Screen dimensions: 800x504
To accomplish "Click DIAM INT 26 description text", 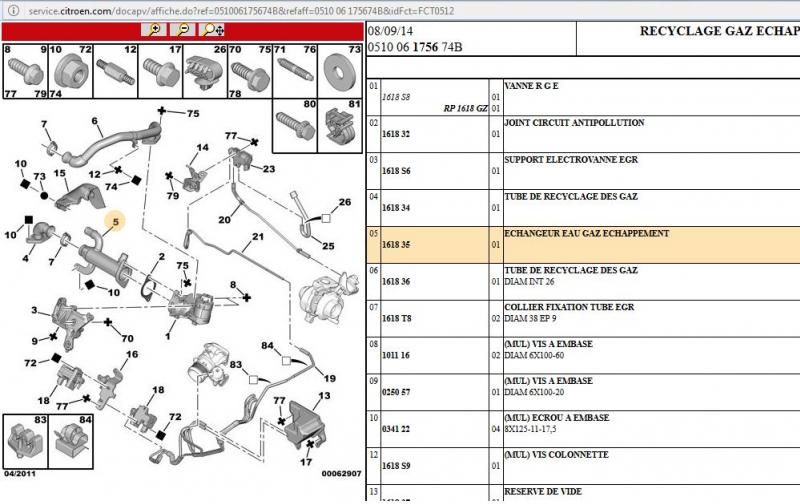I will [x=529, y=282].
